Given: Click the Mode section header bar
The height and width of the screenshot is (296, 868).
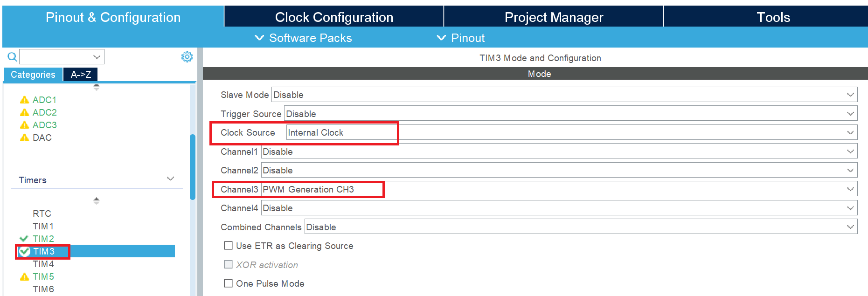Looking at the screenshot, I should [535, 74].
